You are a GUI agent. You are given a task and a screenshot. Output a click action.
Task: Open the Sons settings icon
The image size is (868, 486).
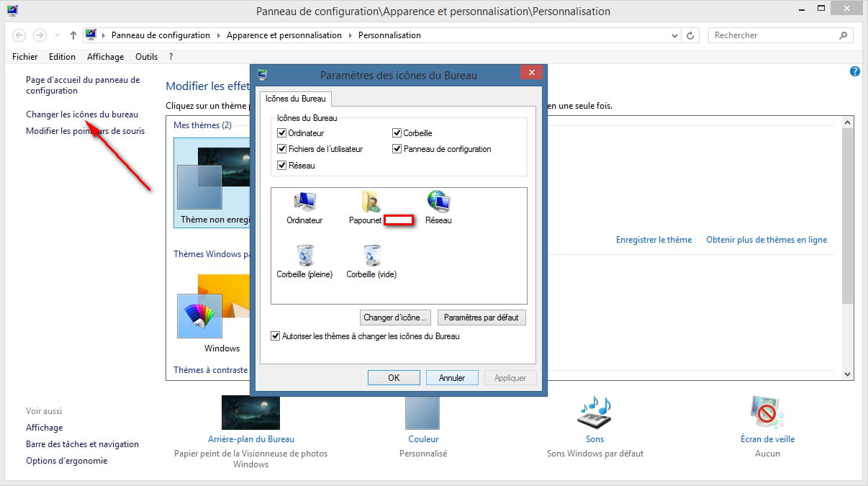click(595, 413)
